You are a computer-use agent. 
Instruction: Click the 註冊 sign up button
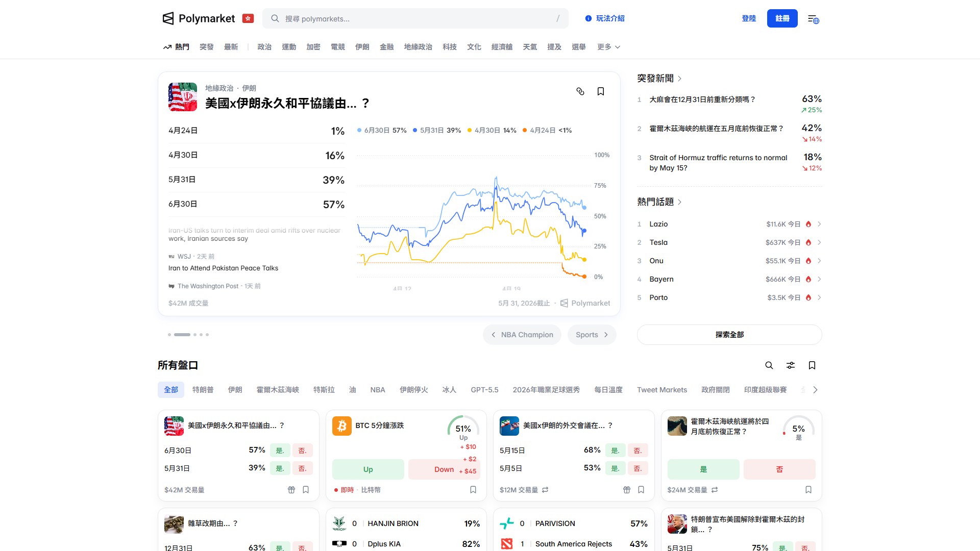pyautogui.click(x=782, y=18)
